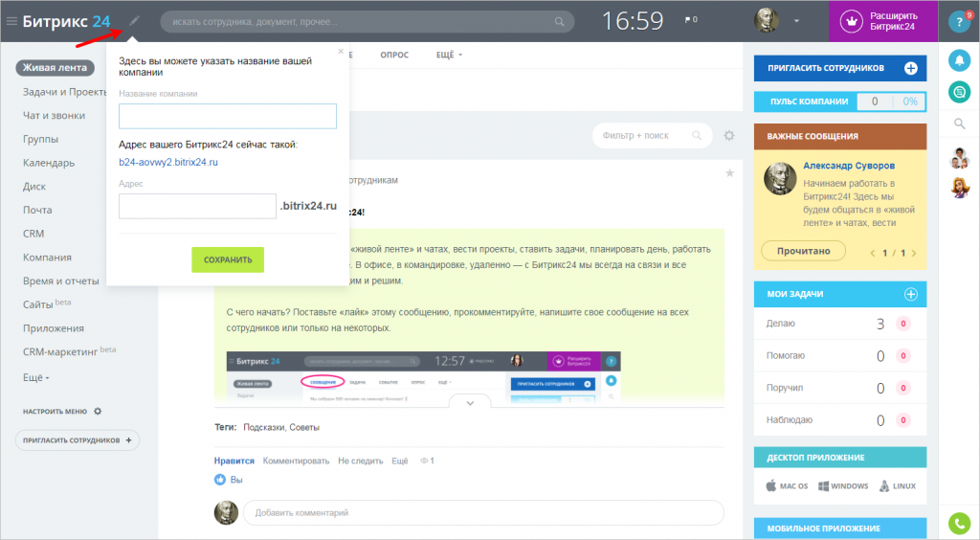Click the Название компании input field

227,116
